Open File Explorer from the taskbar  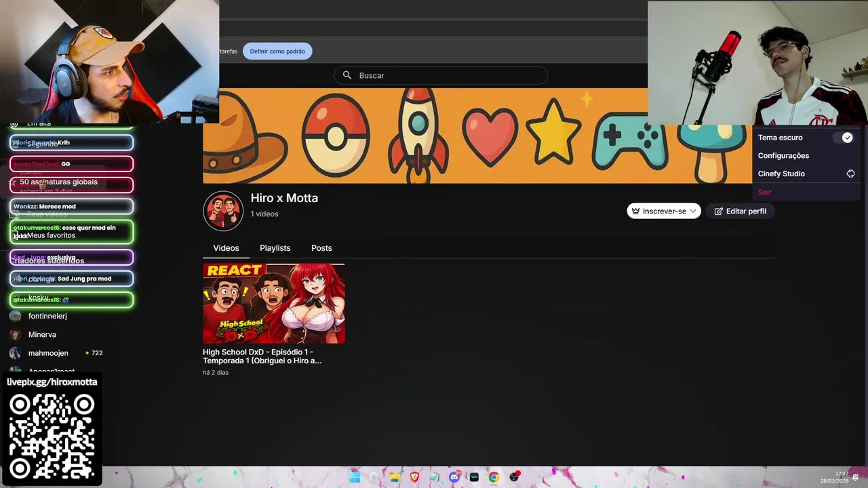pyautogui.click(x=395, y=477)
